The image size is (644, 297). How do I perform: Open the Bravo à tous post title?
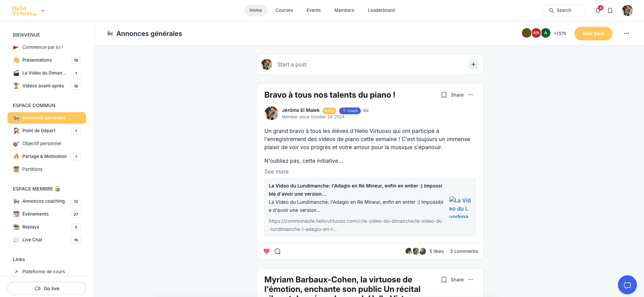coord(330,95)
